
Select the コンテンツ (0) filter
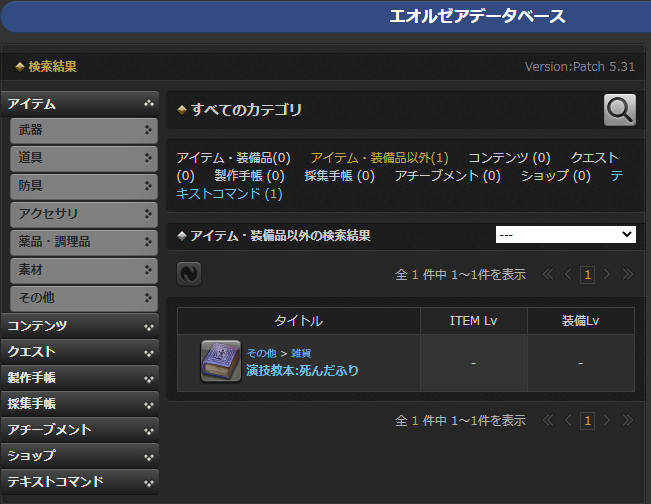point(509,158)
